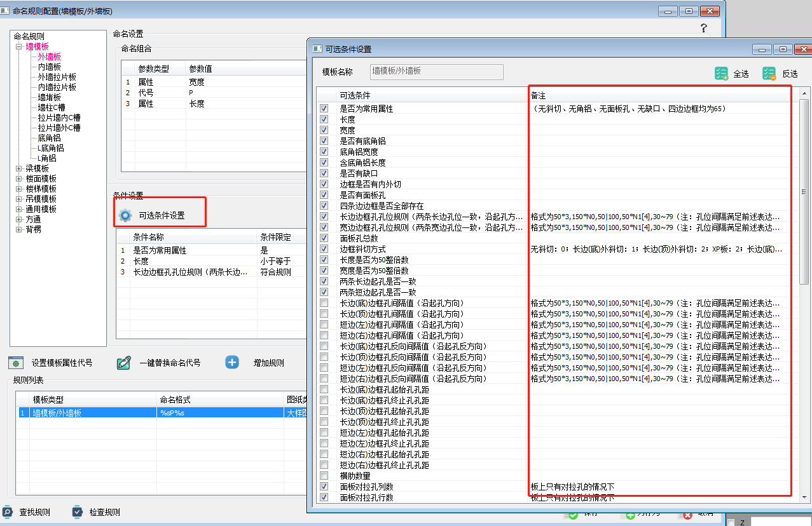
Task: Uncheck 是否为常用属性 checkbox
Action: click(324, 109)
